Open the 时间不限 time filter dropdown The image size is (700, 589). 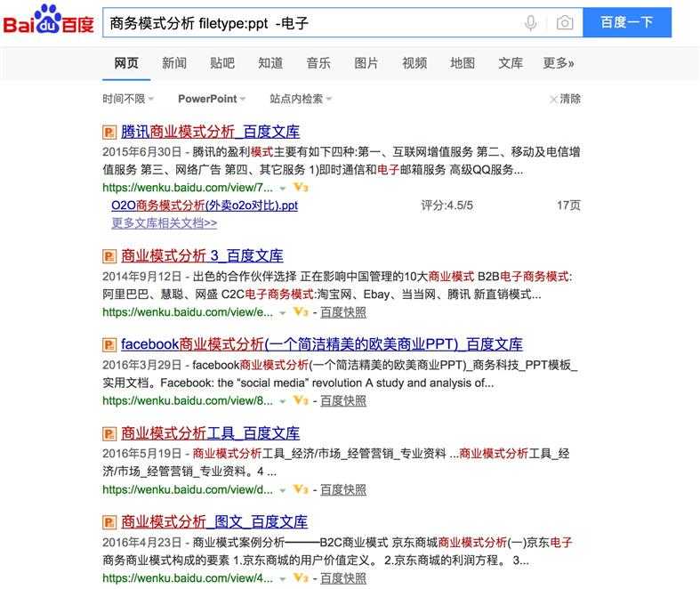click(128, 99)
